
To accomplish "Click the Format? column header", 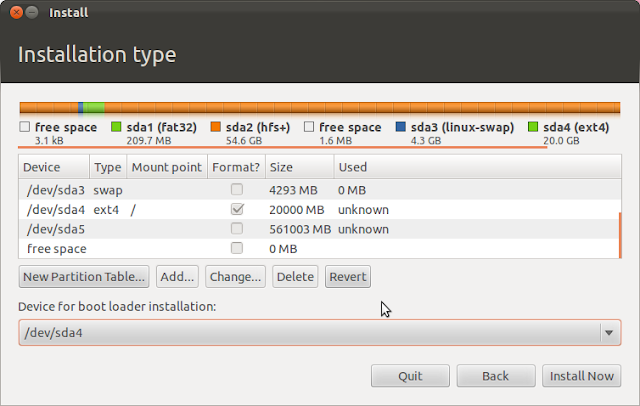I will tap(236, 167).
